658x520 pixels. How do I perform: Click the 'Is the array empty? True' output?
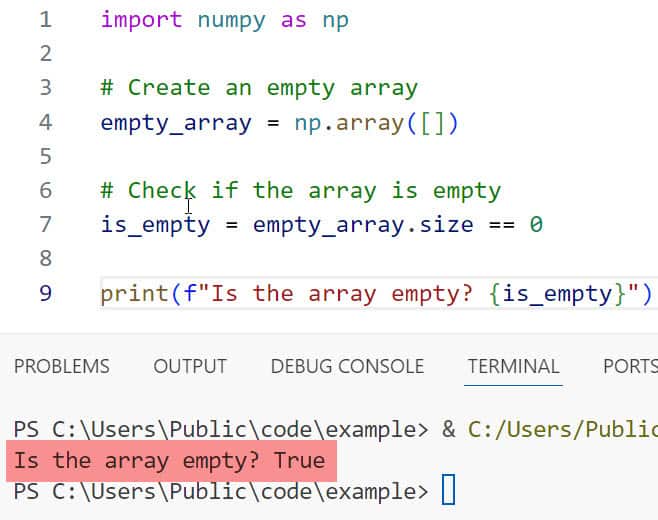[x=169, y=460]
